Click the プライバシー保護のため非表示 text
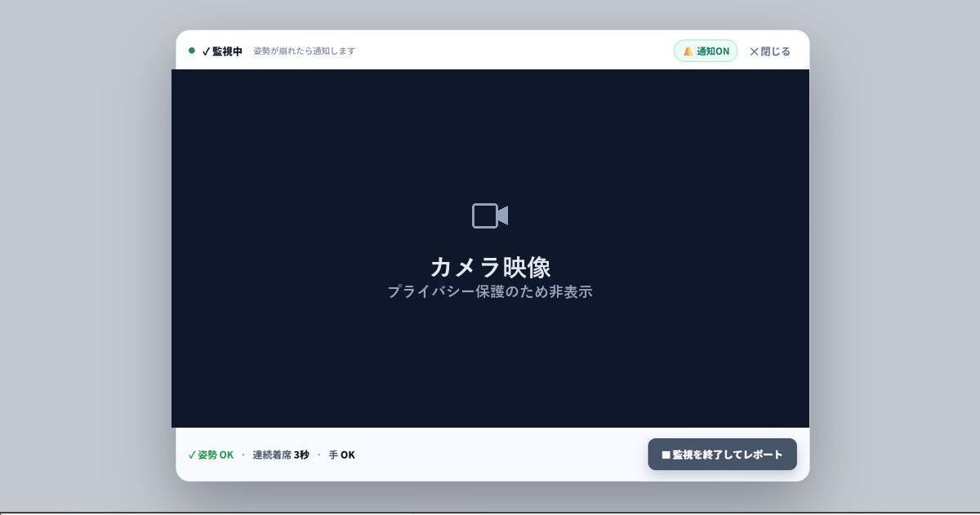This screenshot has height=515, width=980. [x=490, y=291]
